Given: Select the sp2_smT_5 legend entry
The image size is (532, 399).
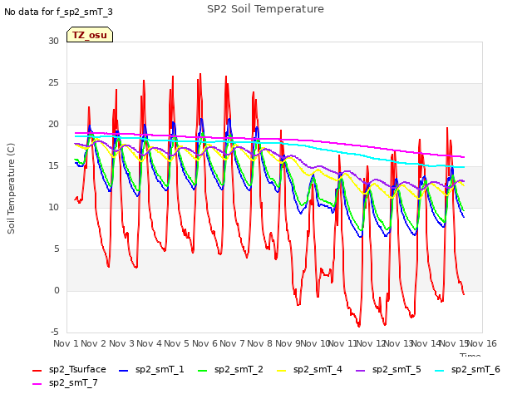Looking at the screenshot, I should pyautogui.click(x=388, y=369).
